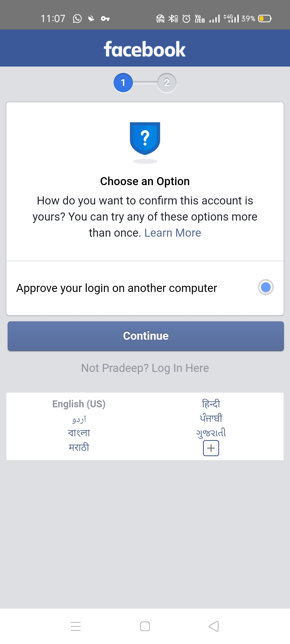
Task: Switch language to ગુજરાતી
Action: (211, 433)
